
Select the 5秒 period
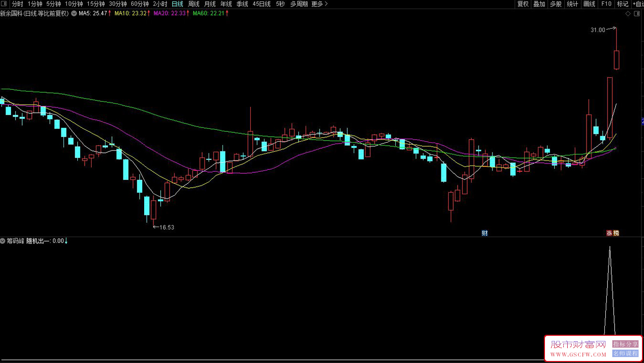pos(280,4)
